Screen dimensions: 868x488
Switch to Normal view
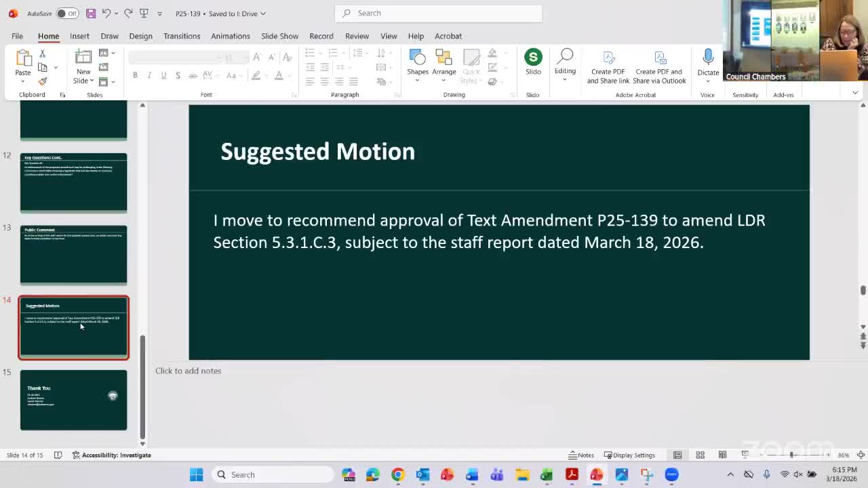(677, 455)
